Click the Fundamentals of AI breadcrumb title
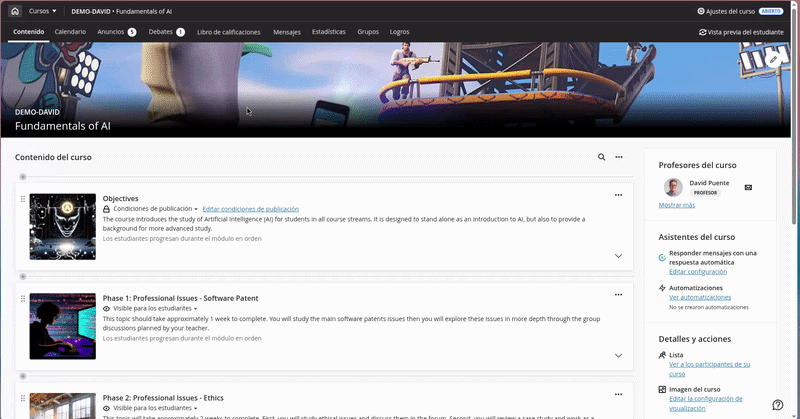The width and height of the screenshot is (800, 419). [x=144, y=11]
